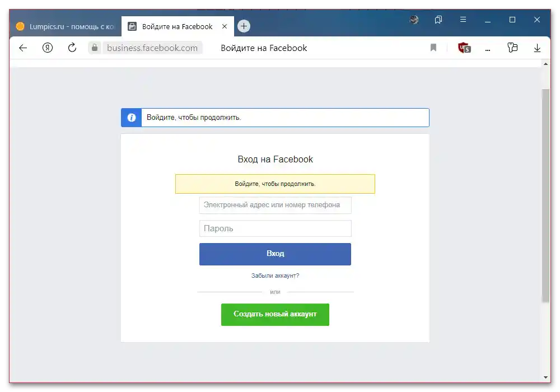
Task: Open the uBlock Origin extension
Action: point(463,48)
